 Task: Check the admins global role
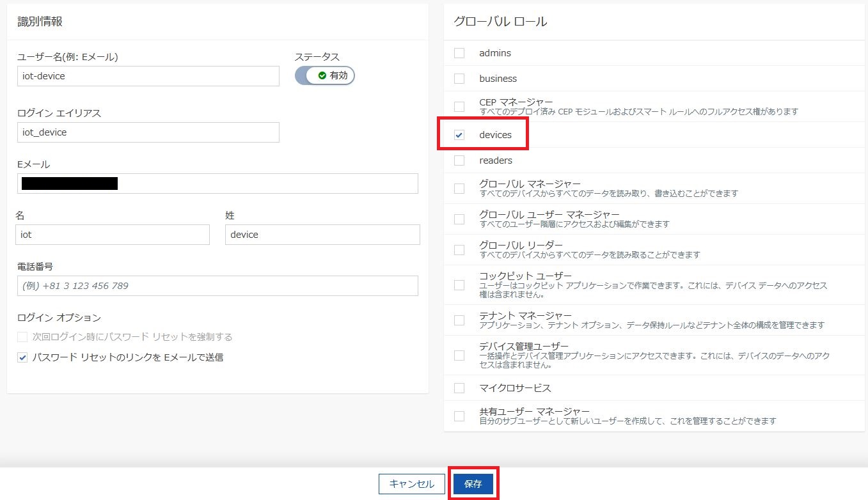click(459, 53)
